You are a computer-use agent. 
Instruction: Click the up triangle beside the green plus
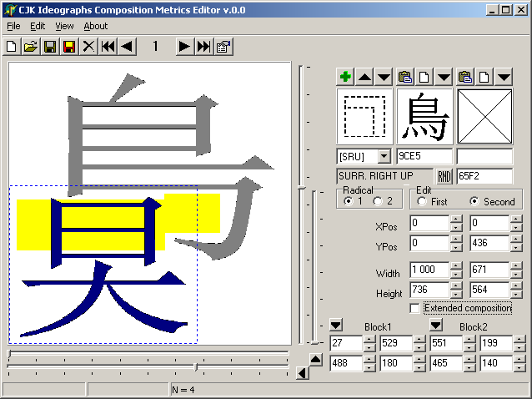(x=364, y=77)
